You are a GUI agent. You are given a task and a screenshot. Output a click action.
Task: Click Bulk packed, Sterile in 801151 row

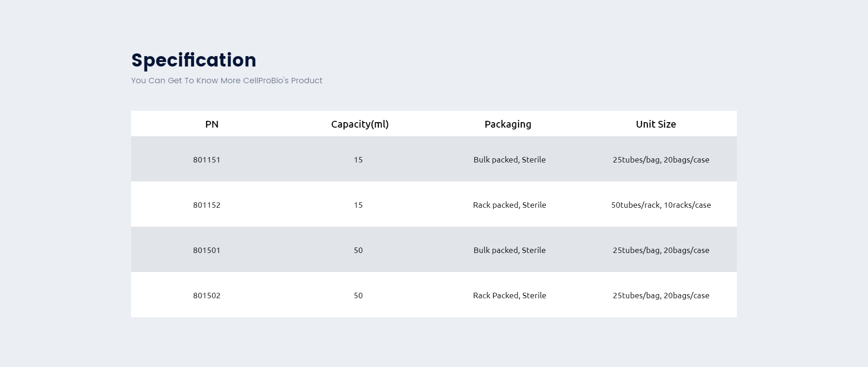(x=509, y=160)
